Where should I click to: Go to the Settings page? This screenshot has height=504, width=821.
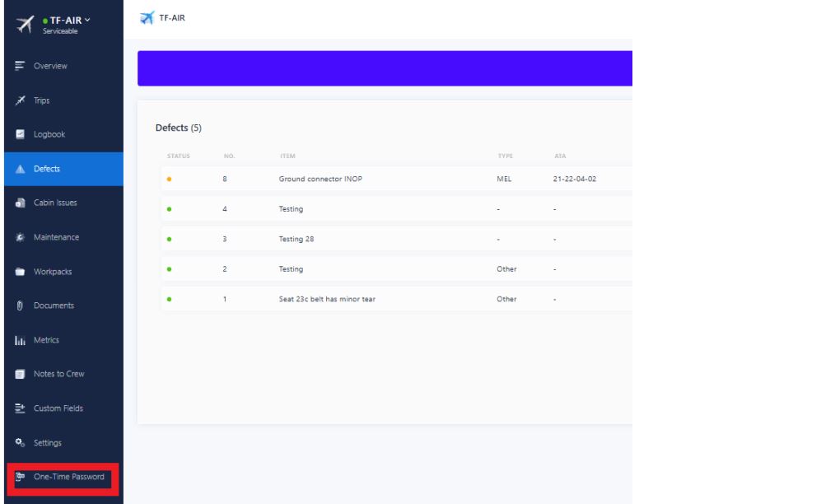tap(47, 443)
